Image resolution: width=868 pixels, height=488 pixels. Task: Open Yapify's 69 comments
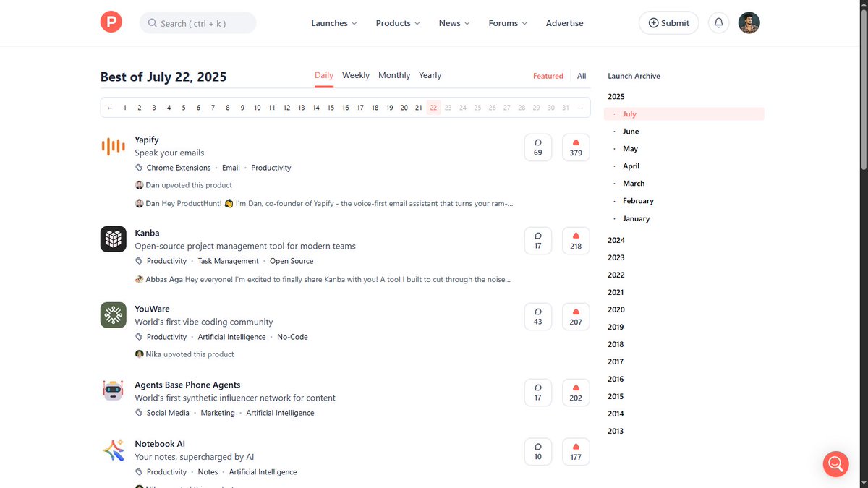coord(537,147)
